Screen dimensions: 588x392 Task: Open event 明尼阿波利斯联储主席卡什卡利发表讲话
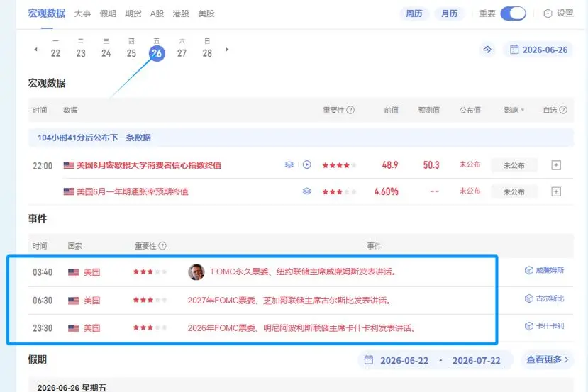[x=301, y=328]
